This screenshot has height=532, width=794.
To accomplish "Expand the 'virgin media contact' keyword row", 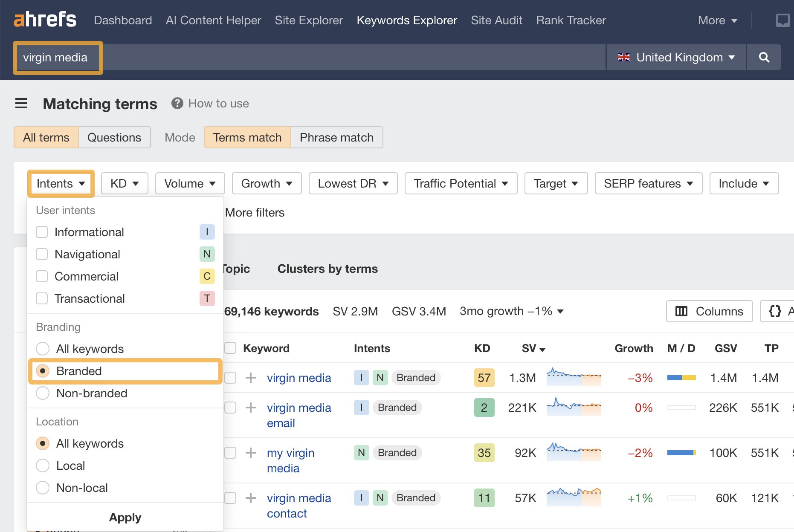I will (x=250, y=498).
